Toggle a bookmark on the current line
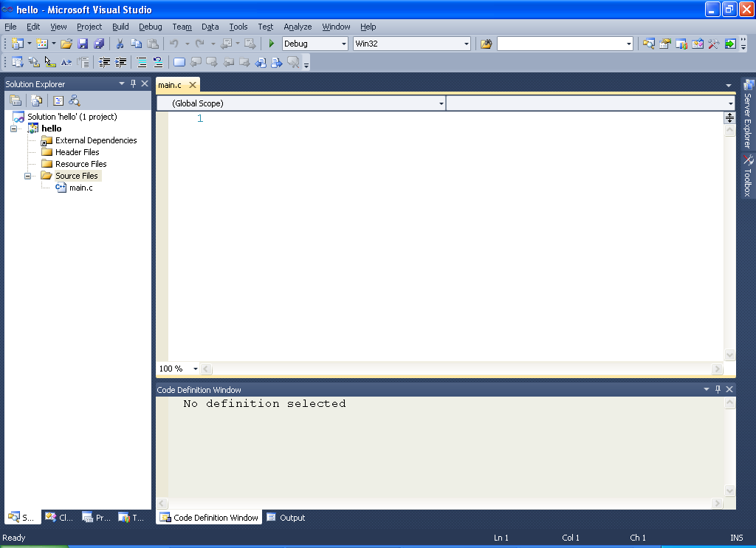The image size is (756, 548). [x=179, y=62]
